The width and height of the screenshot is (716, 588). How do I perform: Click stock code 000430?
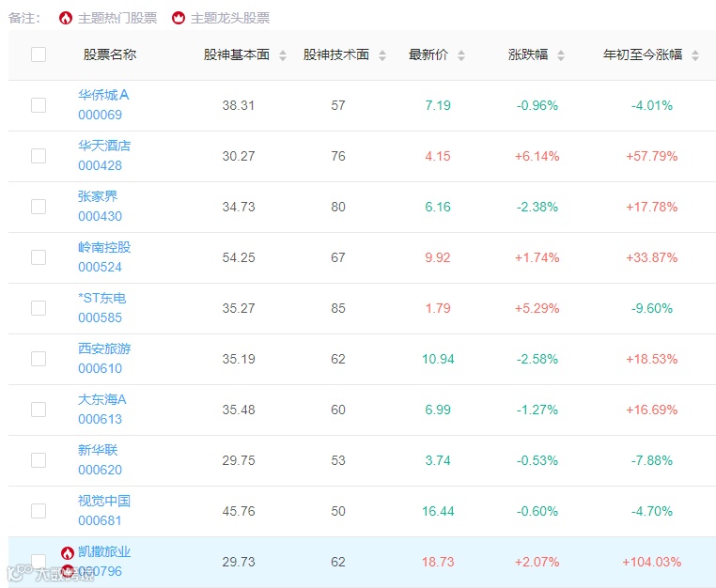100,216
